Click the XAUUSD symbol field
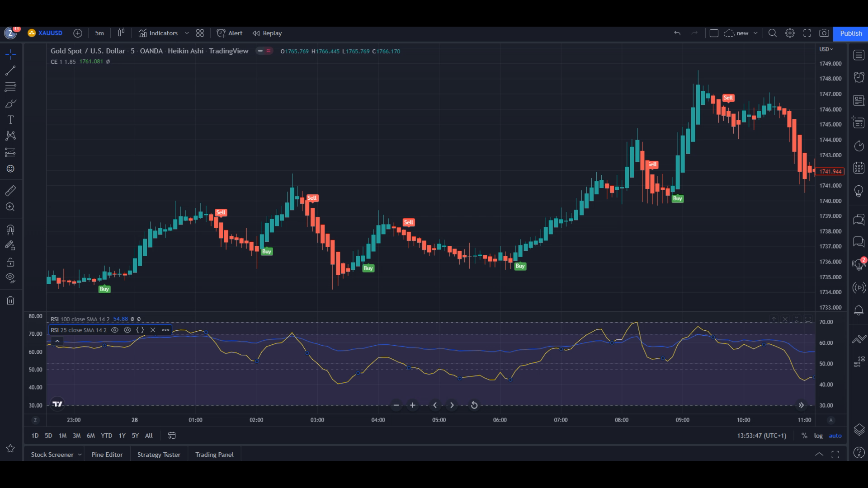 point(50,33)
